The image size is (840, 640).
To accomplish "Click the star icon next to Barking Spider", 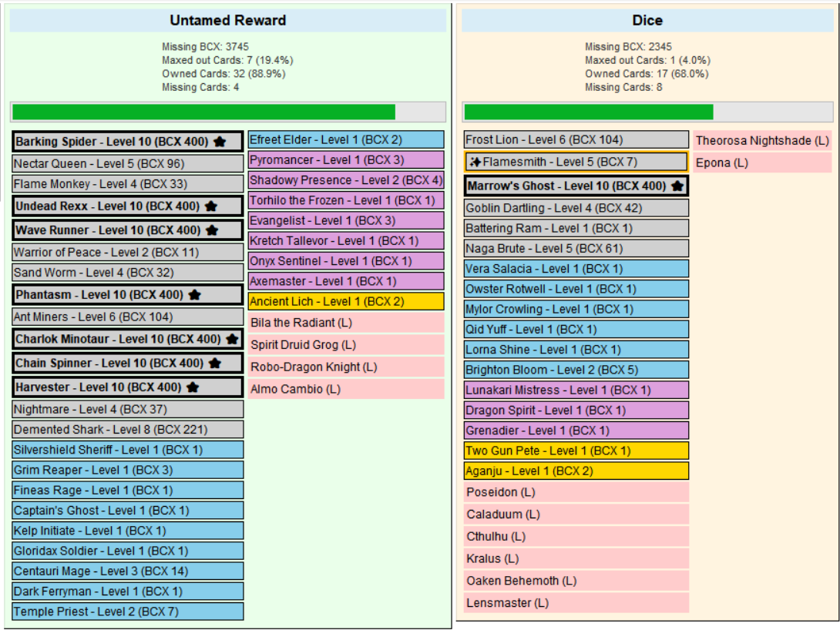I will click(x=220, y=142).
